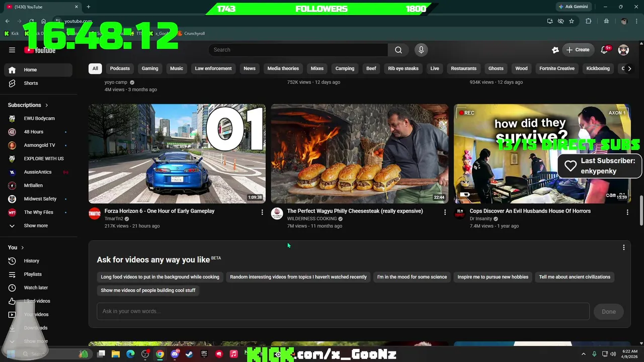Image resolution: width=644 pixels, height=362 pixels.
Task: Open The Why Files subscription
Action: point(38,212)
